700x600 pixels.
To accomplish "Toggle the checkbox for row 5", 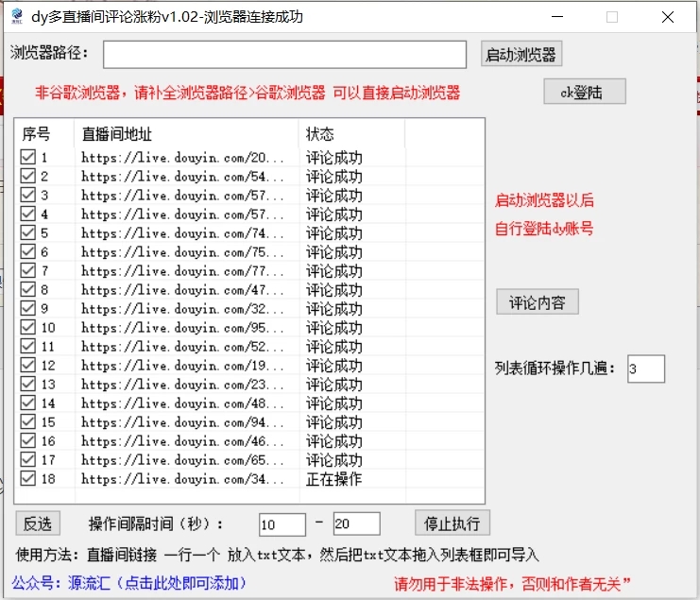I will coord(28,232).
